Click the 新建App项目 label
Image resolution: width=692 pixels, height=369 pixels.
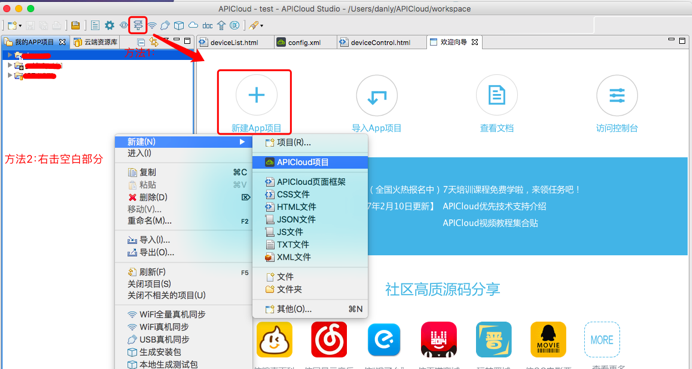click(256, 128)
